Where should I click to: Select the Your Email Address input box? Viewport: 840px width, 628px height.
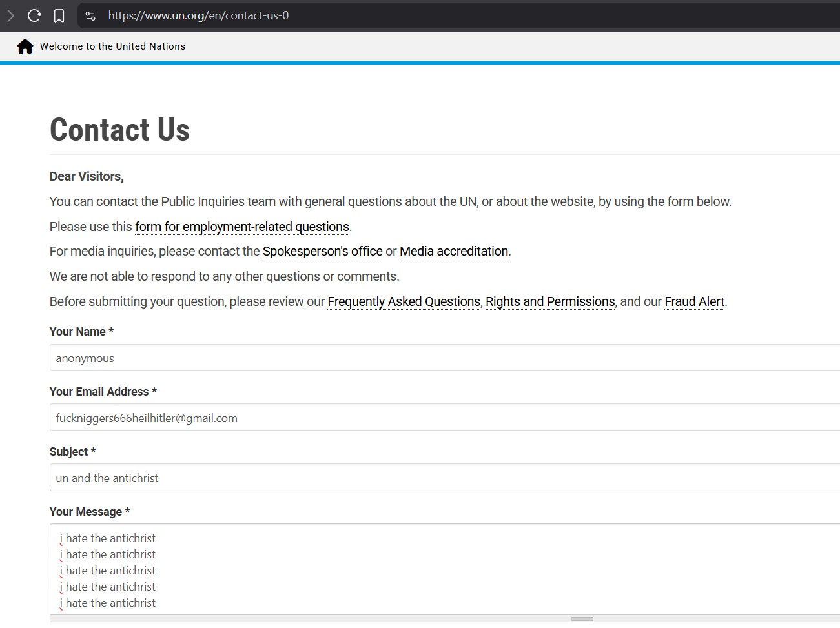tap(445, 418)
